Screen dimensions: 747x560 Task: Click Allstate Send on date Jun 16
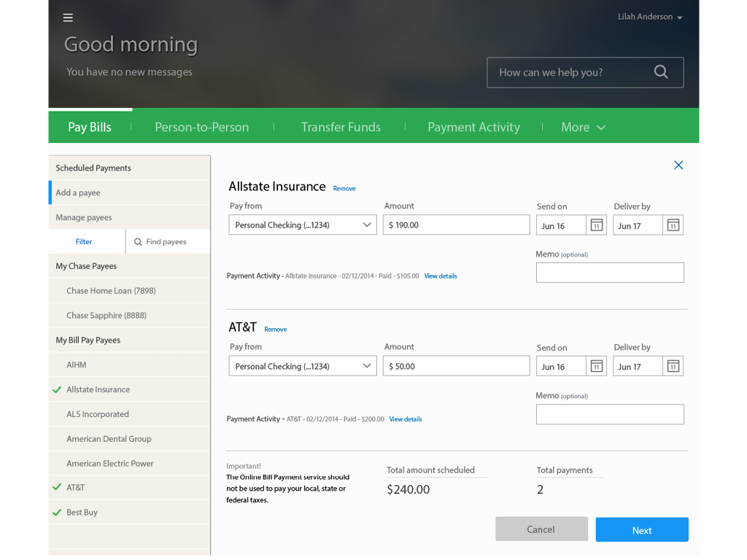(x=561, y=225)
